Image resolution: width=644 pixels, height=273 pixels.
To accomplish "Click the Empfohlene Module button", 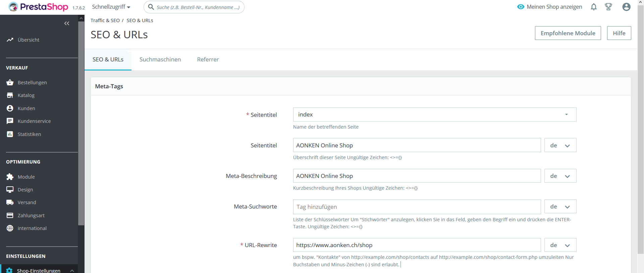I will (x=568, y=33).
